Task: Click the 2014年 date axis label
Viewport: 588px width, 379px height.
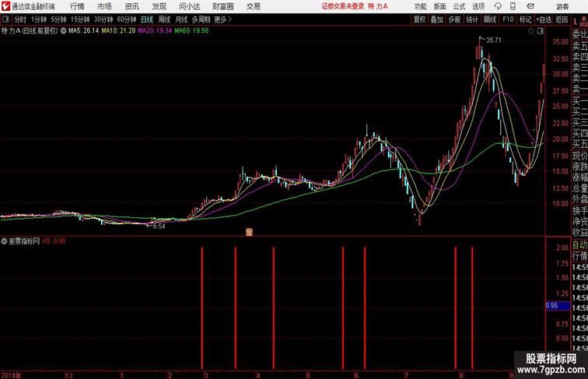Action: [x=11, y=375]
